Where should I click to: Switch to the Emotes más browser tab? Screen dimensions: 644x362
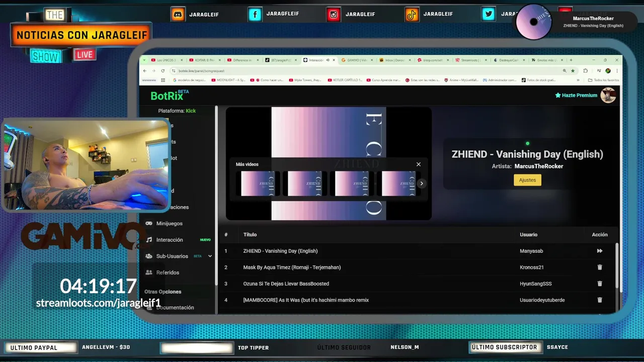pyautogui.click(x=547, y=60)
